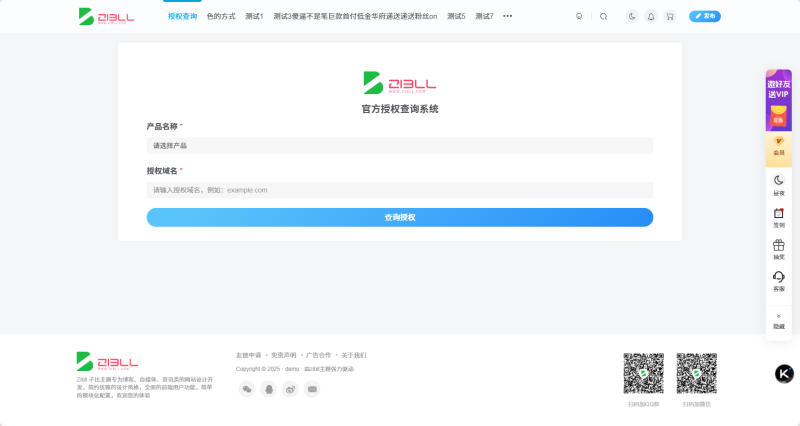The height and width of the screenshot is (426, 800).
Task: Click the 签到 calendar sidebar icon
Action: pyautogui.click(x=779, y=217)
